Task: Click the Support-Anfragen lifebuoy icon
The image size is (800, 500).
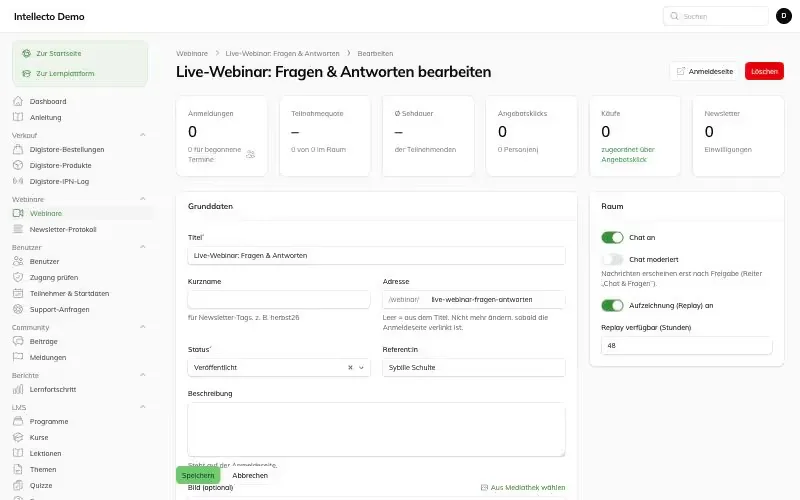Action: (18, 309)
